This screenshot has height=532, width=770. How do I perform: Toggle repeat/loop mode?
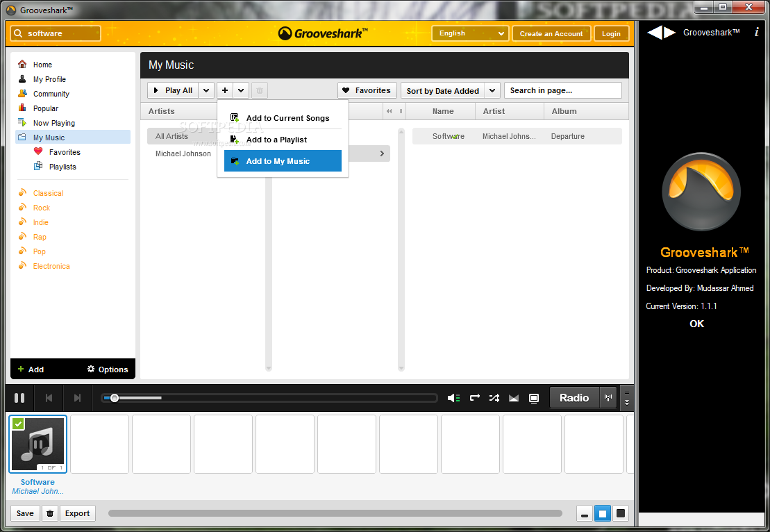tap(474, 398)
